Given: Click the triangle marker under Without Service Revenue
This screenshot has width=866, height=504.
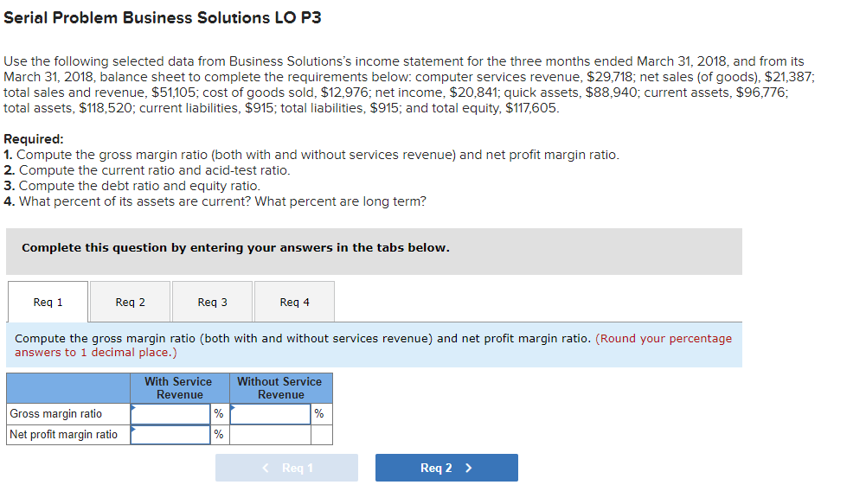Looking at the screenshot, I should [x=232, y=406].
